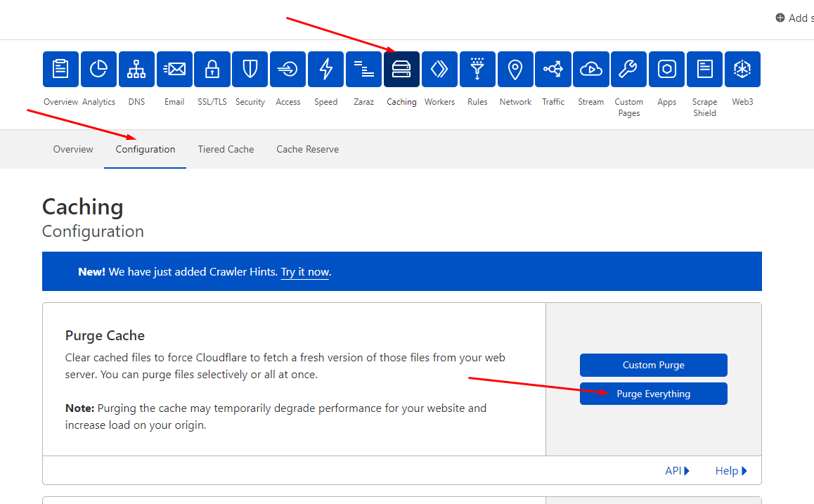
Task: Open the Stream cloud play icon
Action: point(591,69)
